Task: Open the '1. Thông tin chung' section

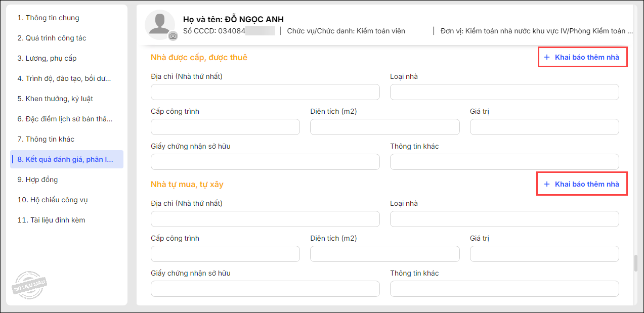Action: point(49,18)
